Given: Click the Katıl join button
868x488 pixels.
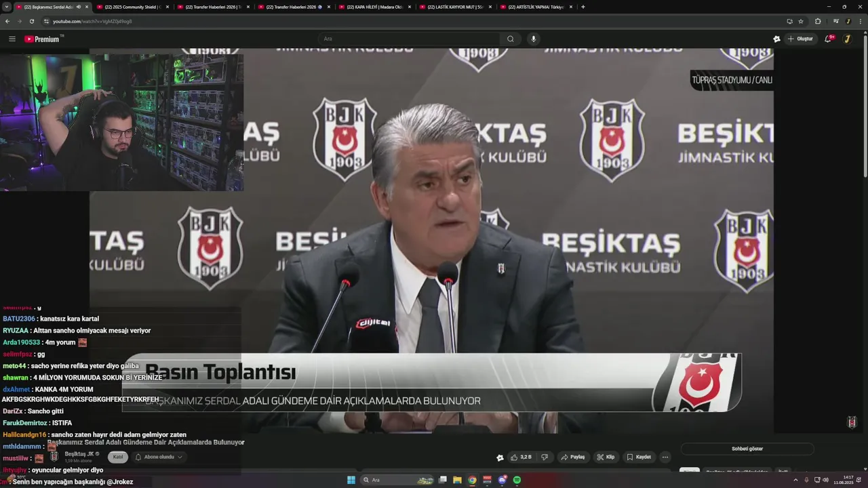Looking at the screenshot, I should tap(118, 457).
